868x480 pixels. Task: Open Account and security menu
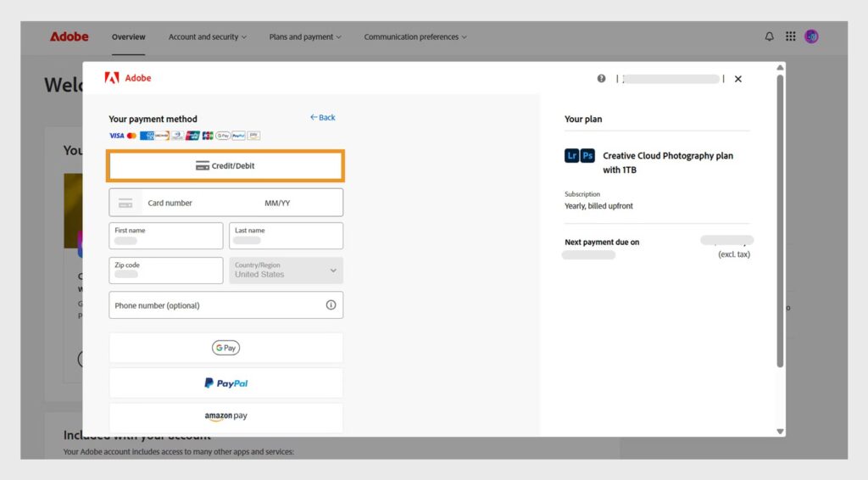[x=208, y=37]
